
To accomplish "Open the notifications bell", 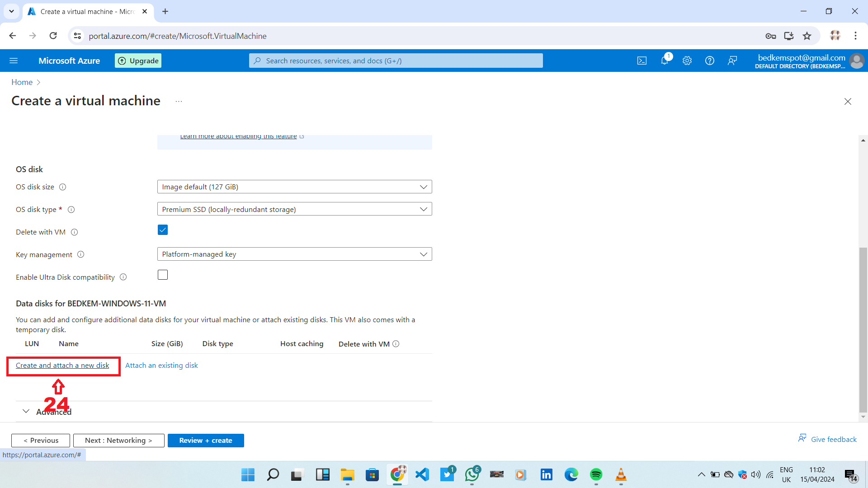I will tap(665, 61).
